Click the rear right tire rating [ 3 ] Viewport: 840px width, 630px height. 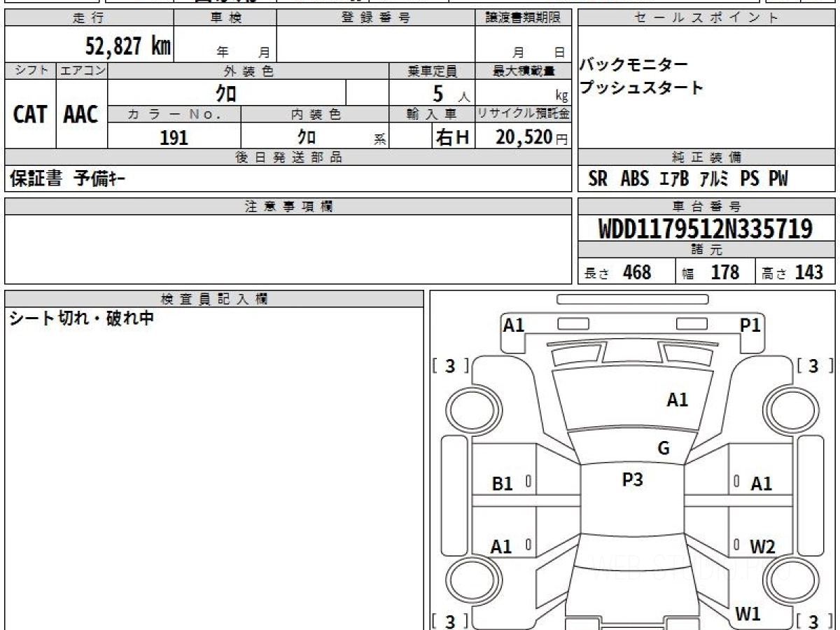click(814, 622)
